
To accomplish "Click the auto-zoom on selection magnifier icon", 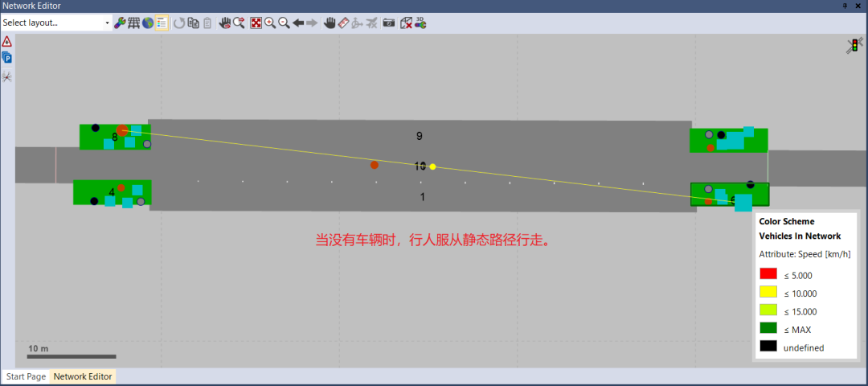I will (240, 23).
